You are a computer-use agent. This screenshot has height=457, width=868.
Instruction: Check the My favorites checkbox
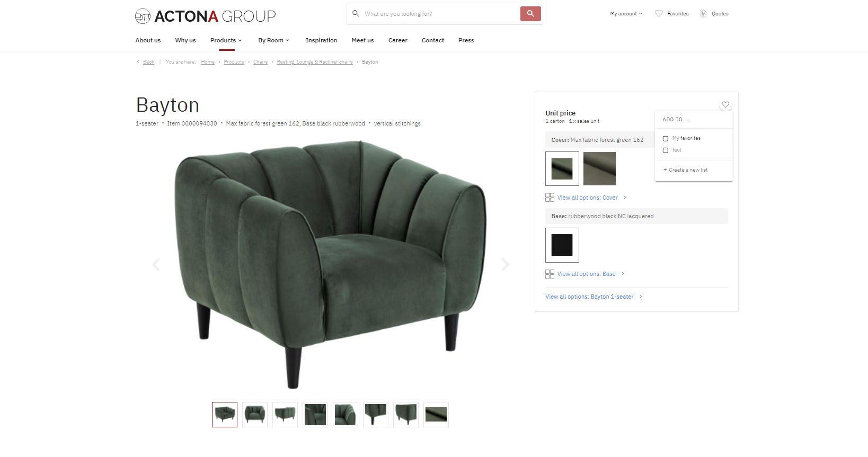[666, 138]
